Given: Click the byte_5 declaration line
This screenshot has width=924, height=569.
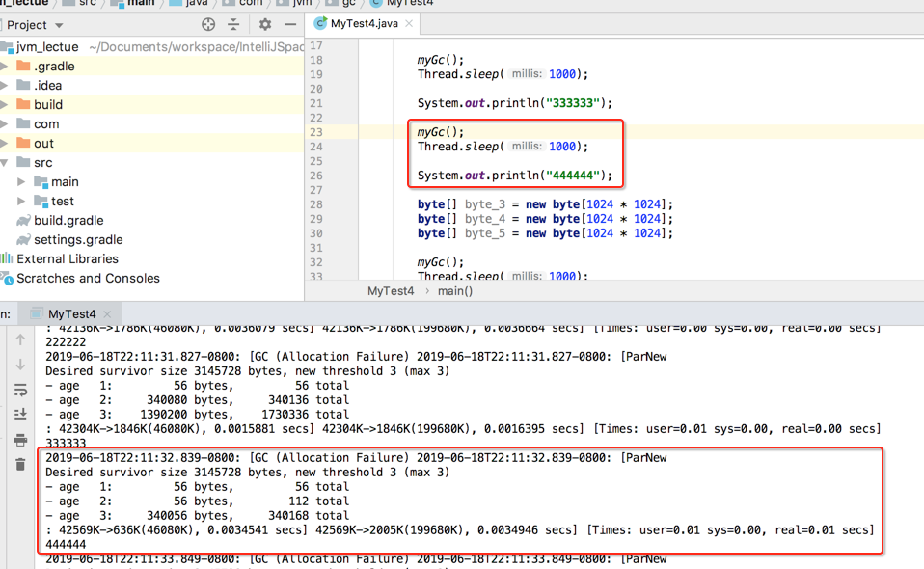Looking at the screenshot, I should (545, 233).
